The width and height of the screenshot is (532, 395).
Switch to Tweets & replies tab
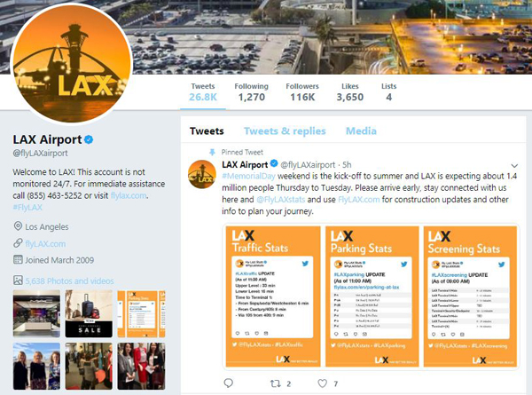[285, 131]
